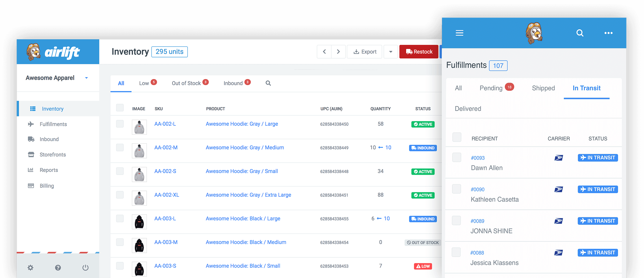The width and height of the screenshot is (644, 278).
Task: Select the Pending fulfillments tab
Action: click(x=491, y=88)
